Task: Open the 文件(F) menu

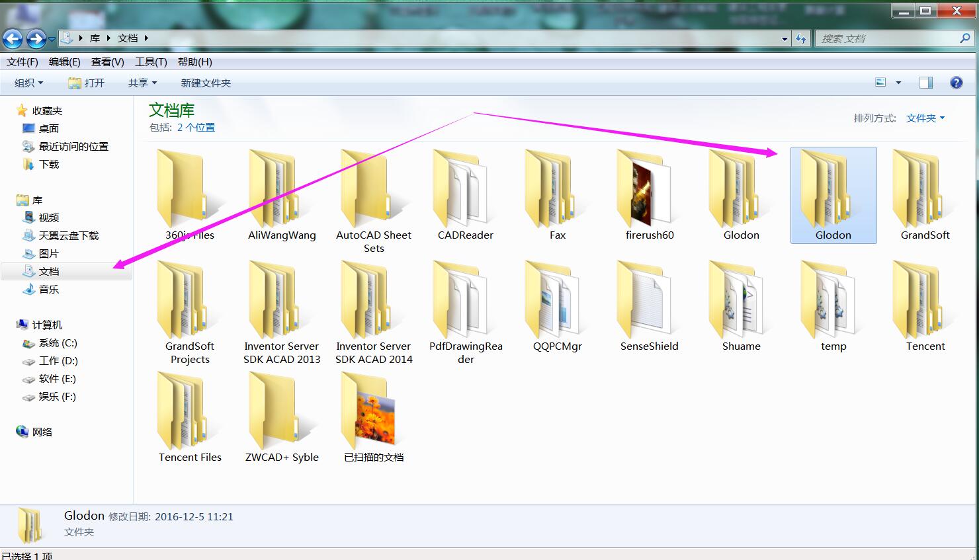Action: pos(22,61)
